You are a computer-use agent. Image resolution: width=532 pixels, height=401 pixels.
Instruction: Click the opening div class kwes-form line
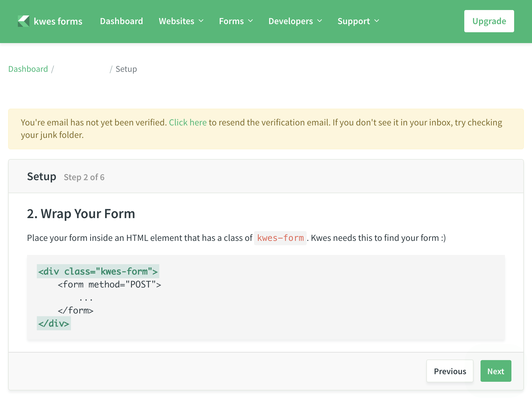98,271
